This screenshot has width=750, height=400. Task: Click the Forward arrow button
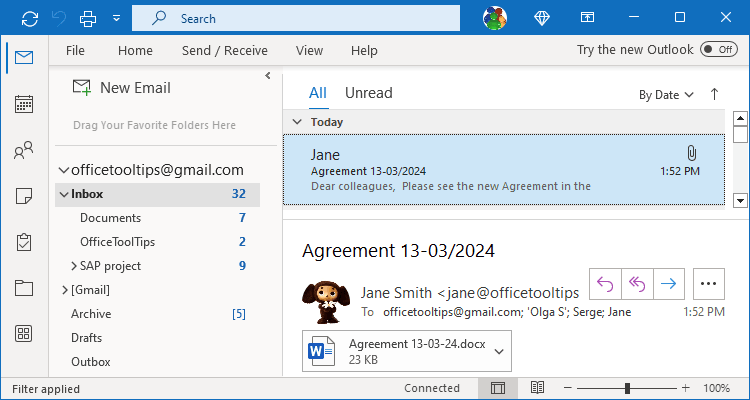(669, 284)
